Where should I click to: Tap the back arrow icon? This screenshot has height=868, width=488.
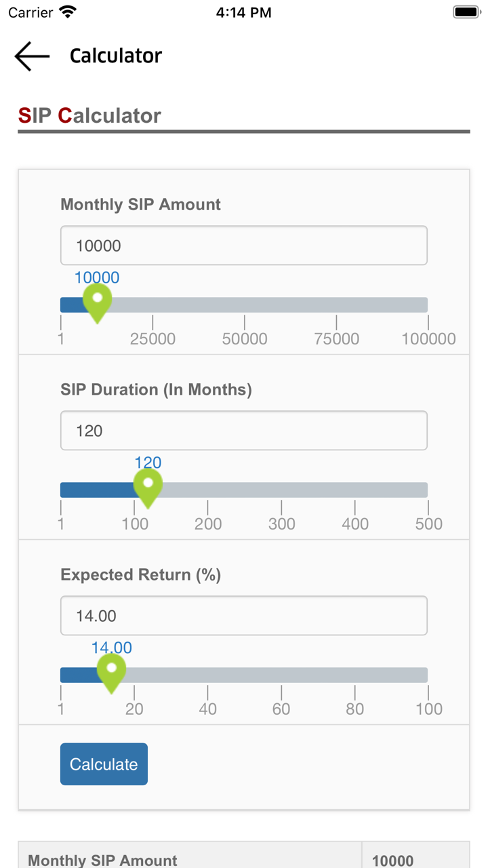pos(32,56)
